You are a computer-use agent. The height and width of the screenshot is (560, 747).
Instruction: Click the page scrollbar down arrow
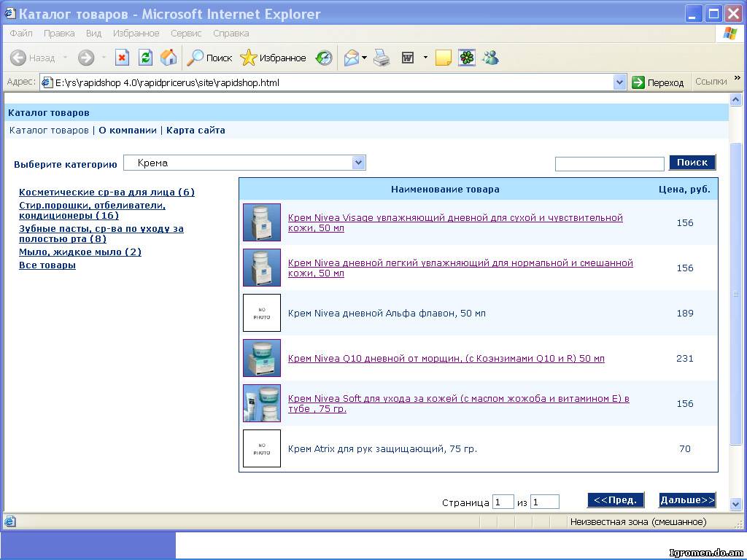(735, 504)
